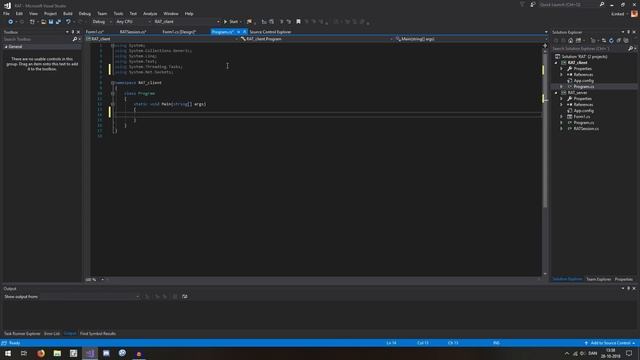Open the Tools menu

118,13
